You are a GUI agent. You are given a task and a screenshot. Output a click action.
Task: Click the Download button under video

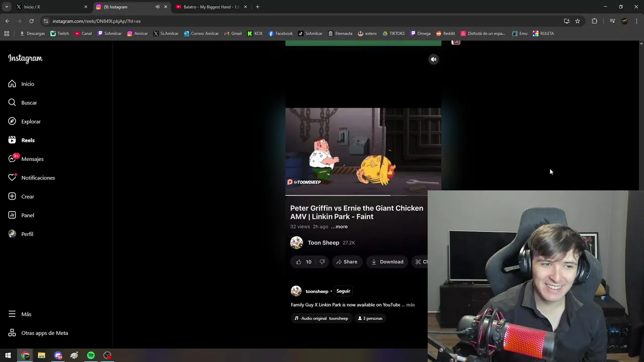[x=387, y=262]
